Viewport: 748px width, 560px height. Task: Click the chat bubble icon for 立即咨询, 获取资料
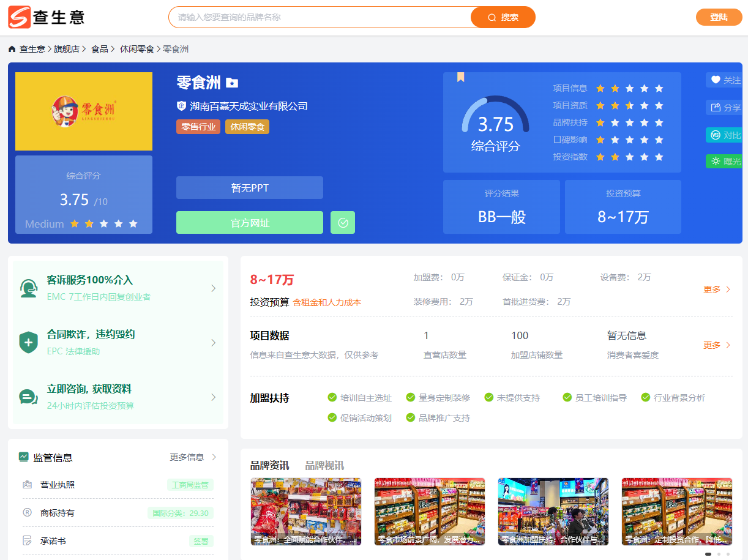point(28,397)
